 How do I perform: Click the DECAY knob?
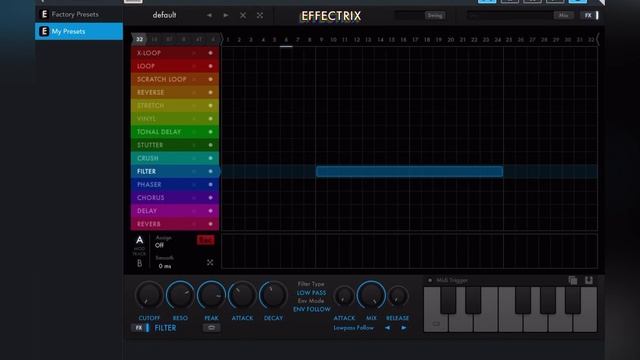pos(273,295)
